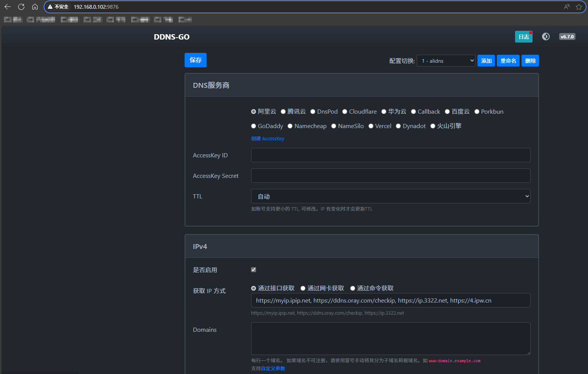The width and height of the screenshot is (588, 374).
Task: Select the Porkbun provider
Action: pyautogui.click(x=477, y=111)
